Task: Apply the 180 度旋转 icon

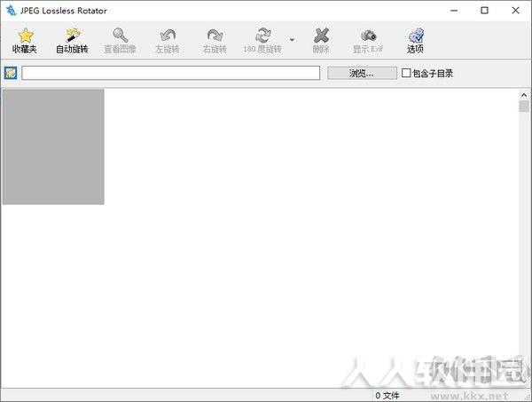Action: click(x=262, y=35)
